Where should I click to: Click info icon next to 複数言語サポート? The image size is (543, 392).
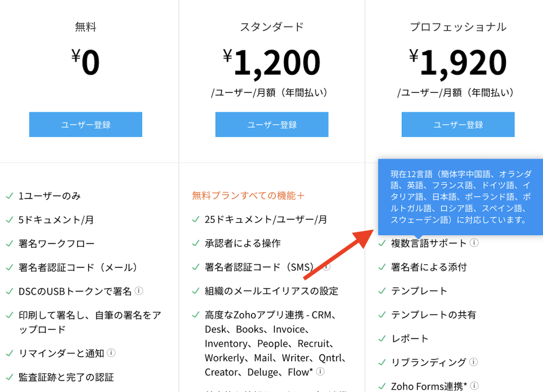pyautogui.click(x=474, y=243)
